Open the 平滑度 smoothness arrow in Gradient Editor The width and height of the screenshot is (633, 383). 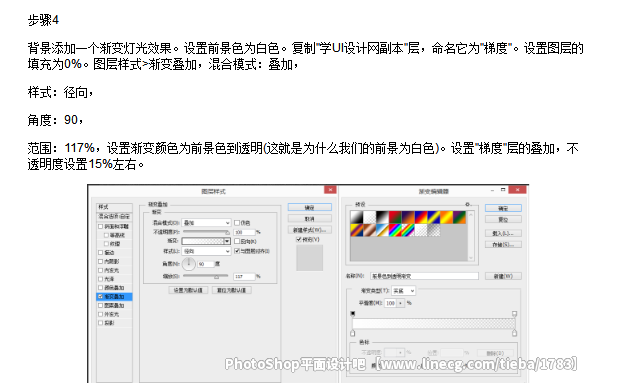400,303
